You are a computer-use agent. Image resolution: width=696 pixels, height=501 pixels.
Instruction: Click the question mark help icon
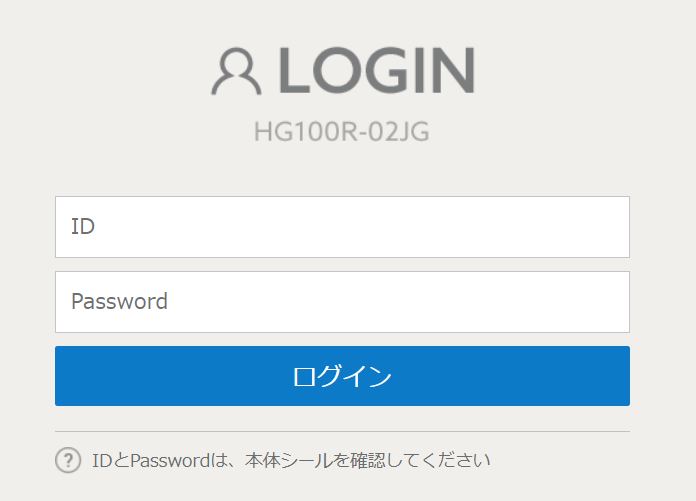[67, 460]
